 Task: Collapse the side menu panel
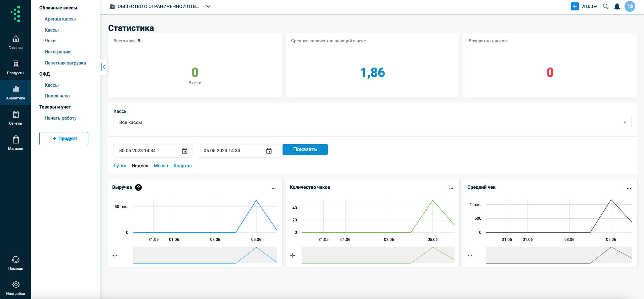click(103, 67)
